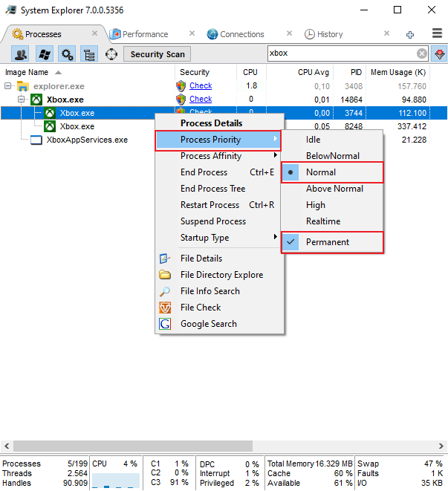
Task: Choose Restart Process menu entry
Action: tap(219, 205)
